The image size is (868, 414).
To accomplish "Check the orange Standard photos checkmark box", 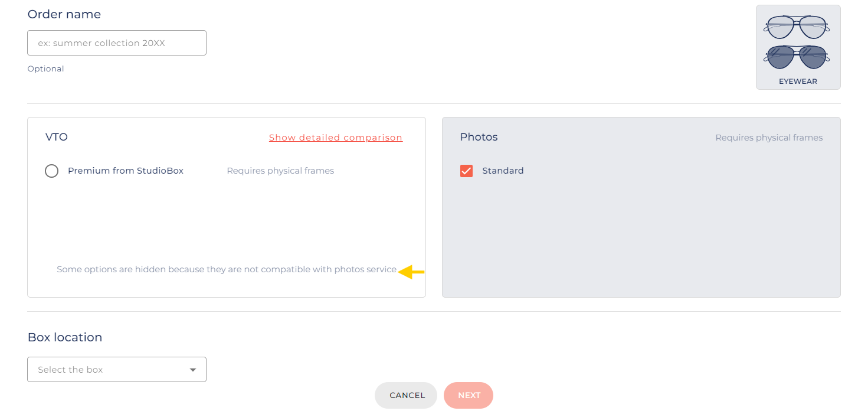I will coord(466,171).
